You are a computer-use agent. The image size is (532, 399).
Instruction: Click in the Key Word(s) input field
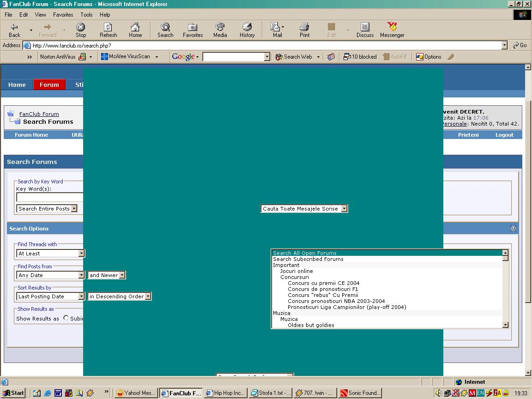[x=50, y=197]
